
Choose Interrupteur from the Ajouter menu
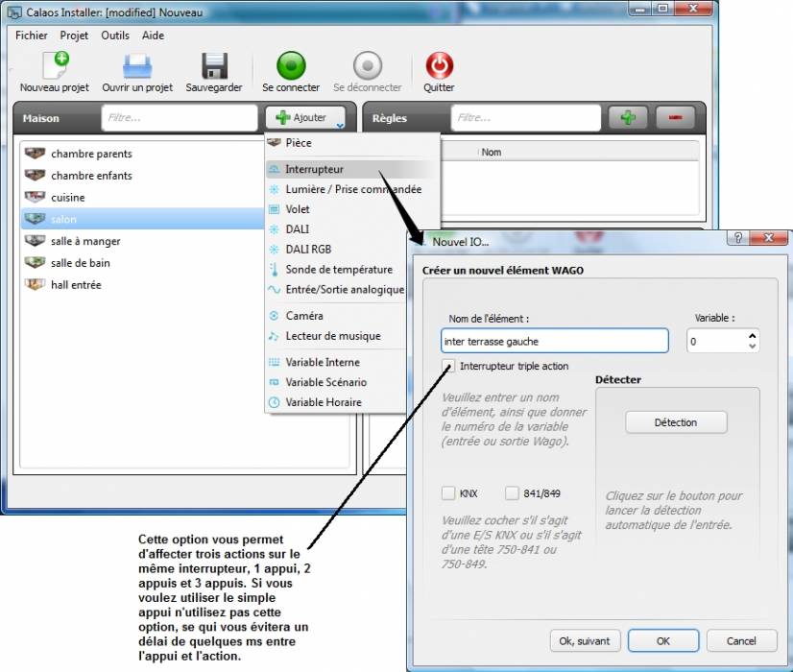(x=350, y=169)
